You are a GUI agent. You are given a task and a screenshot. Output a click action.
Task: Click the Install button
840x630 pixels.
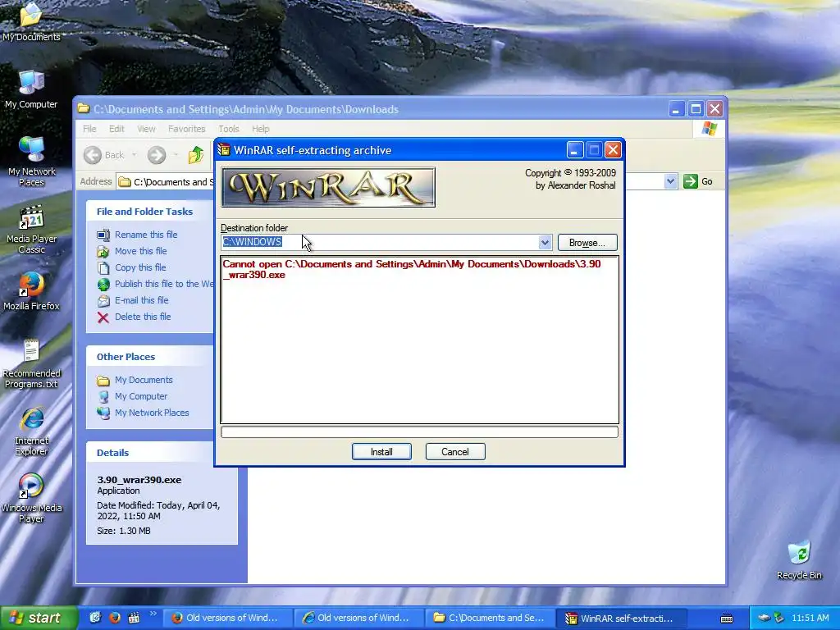tap(381, 452)
